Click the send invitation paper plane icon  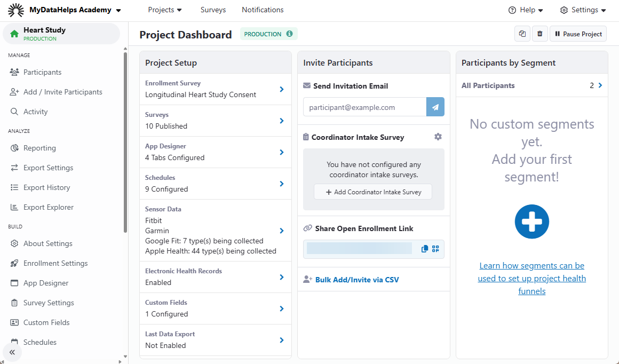click(x=435, y=107)
